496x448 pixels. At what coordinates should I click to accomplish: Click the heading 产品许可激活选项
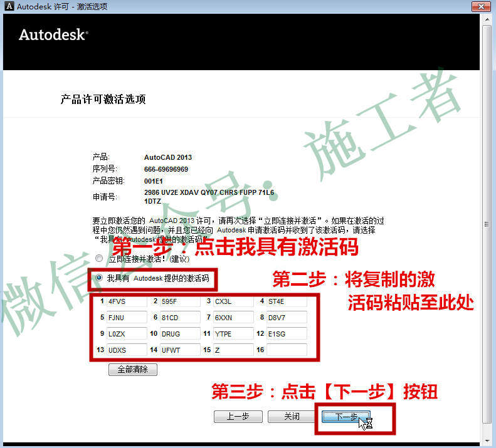click(103, 99)
